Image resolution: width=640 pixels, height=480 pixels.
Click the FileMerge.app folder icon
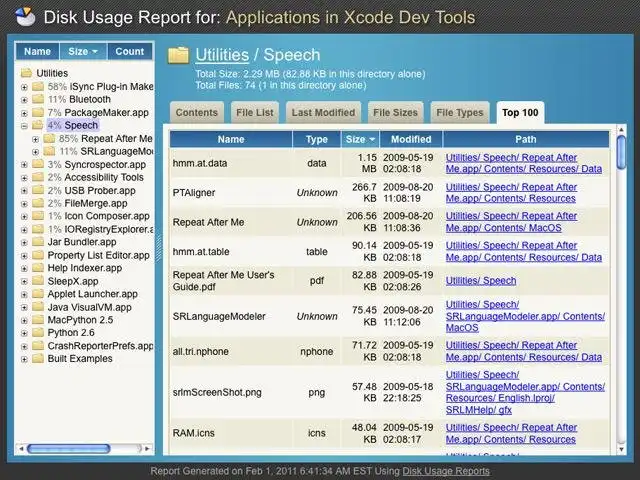38,203
